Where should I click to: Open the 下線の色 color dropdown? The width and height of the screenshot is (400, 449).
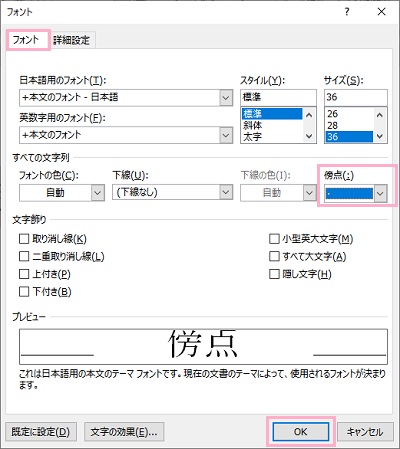click(x=309, y=193)
